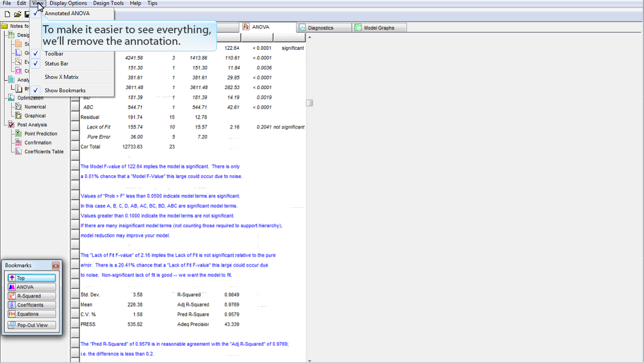Screen dimensions: 644x363
Task: Choose Show X Matrix from View menu
Action: [x=61, y=77]
